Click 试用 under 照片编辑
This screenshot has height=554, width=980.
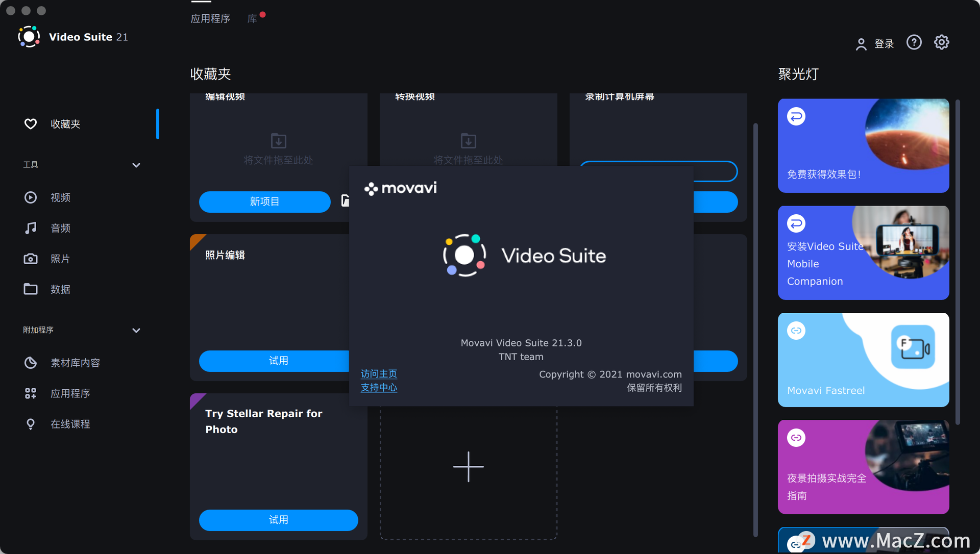pos(275,361)
